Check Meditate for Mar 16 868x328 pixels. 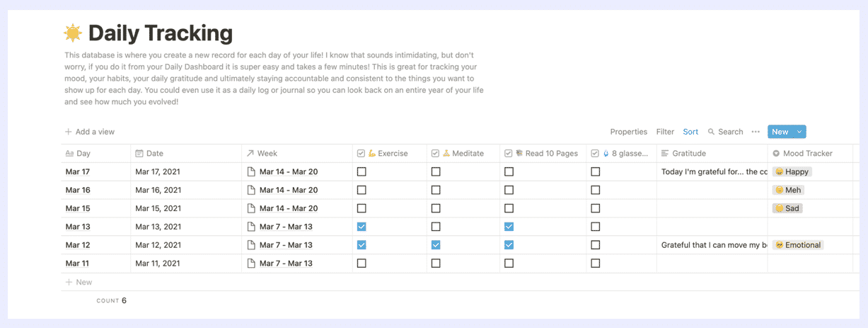coord(436,190)
